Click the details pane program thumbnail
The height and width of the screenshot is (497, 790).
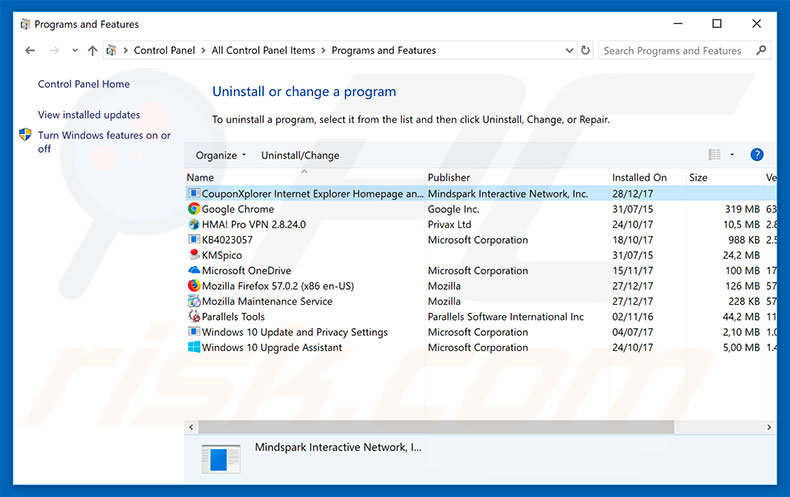point(221,459)
